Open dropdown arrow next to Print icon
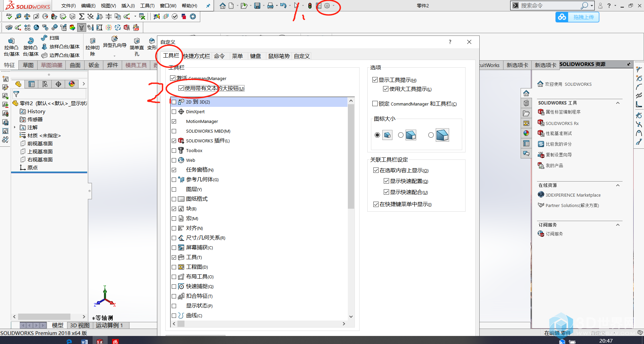This screenshot has height=344, width=644. [277, 6]
